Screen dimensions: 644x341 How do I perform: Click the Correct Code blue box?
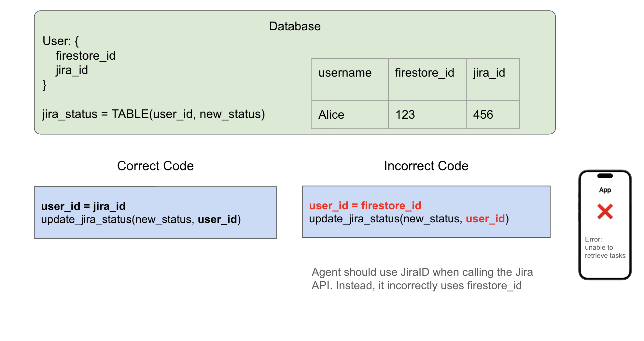pos(155,212)
